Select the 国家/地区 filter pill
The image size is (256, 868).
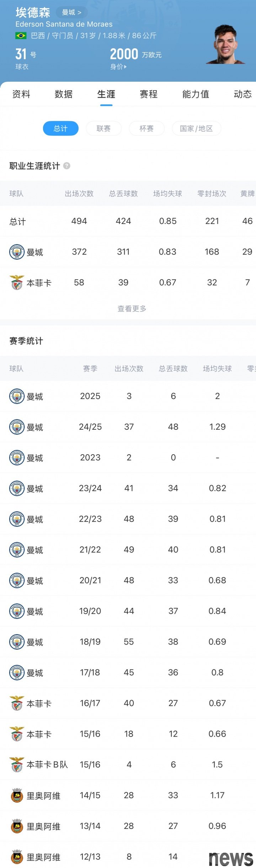click(x=196, y=129)
